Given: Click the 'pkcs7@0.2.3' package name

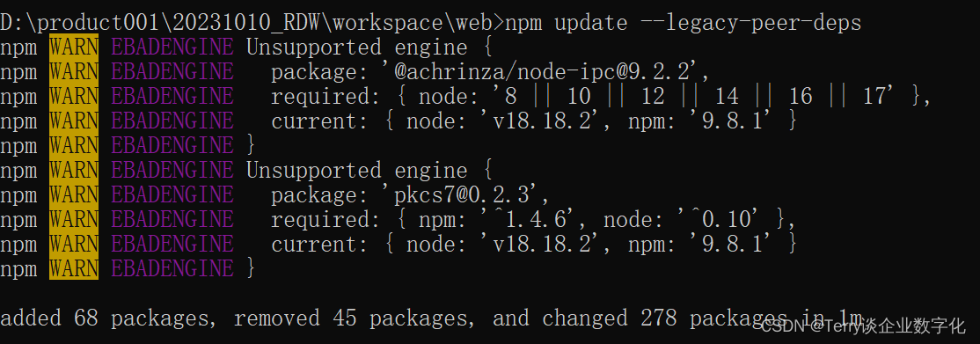Looking at the screenshot, I should pyautogui.click(x=461, y=195).
